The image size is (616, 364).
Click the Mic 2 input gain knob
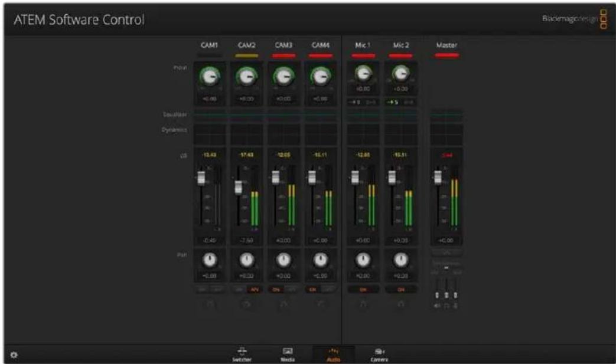coord(400,73)
